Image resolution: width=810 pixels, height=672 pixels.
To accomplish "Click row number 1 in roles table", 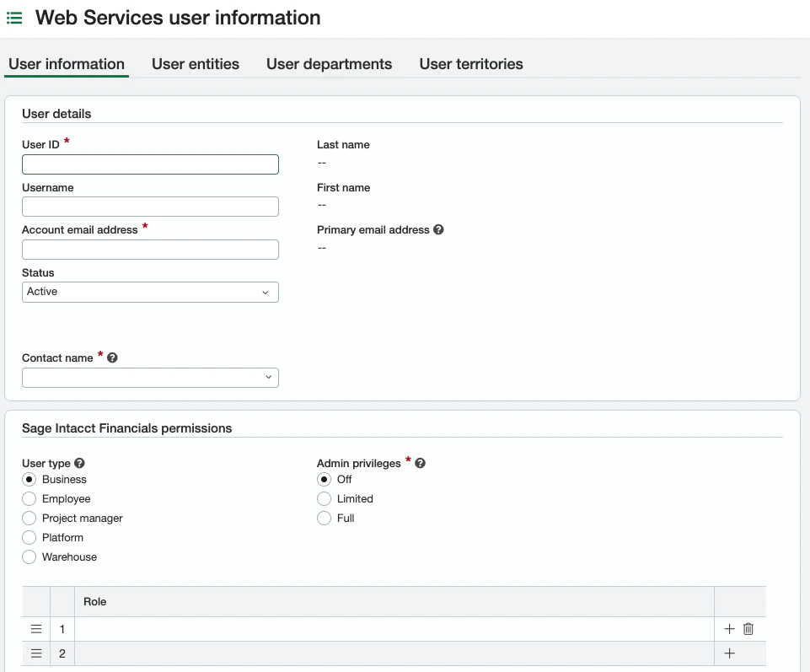I will tap(62, 629).
